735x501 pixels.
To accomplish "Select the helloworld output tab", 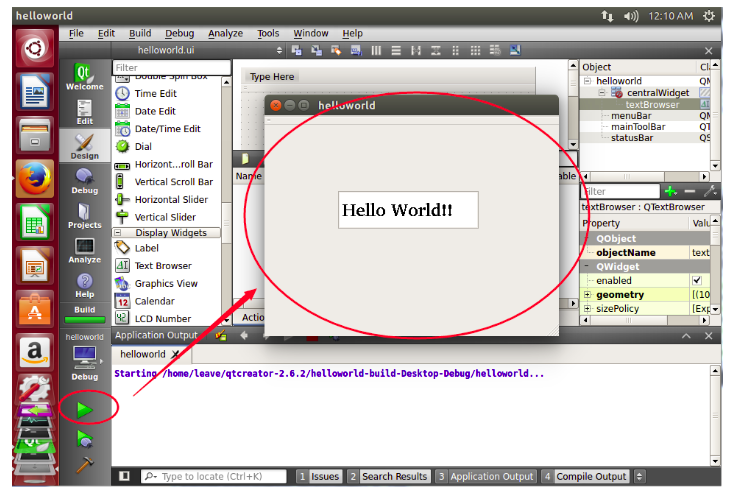I will point(143,354).
